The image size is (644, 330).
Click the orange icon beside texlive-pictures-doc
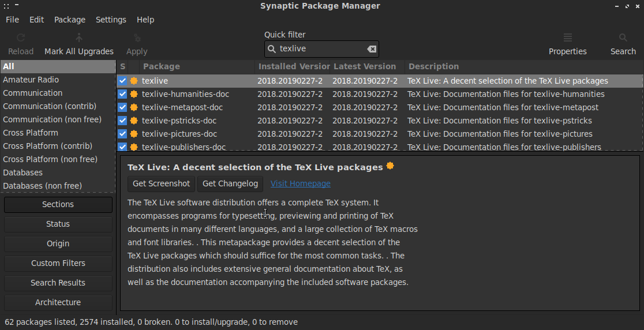[133, 134]
